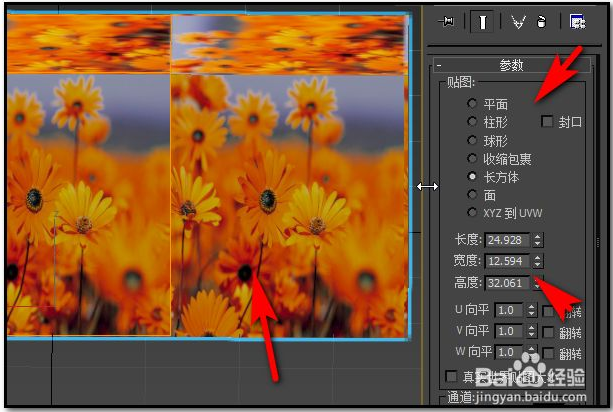Screen dimensions: 613x412
Task: Click Remove Modifier trash bucket icon
Action: [541, 22]
